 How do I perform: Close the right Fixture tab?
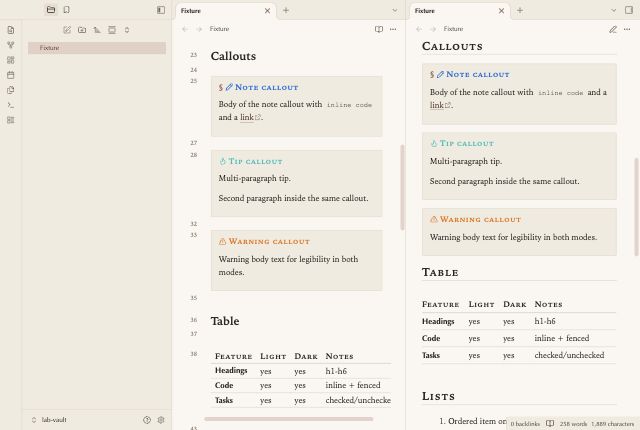(501, 11)
